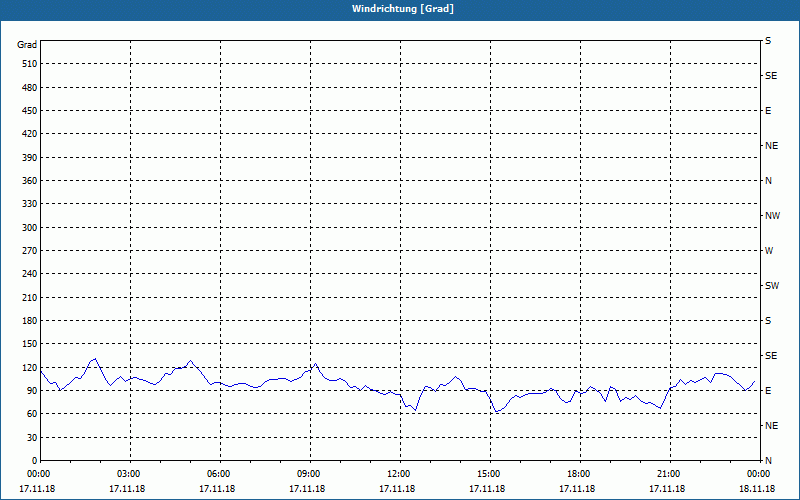The image size is (800, 500).
Task: Click the chart title 'Windrichtung [Grad]'
Action: (x=403, y=9)
